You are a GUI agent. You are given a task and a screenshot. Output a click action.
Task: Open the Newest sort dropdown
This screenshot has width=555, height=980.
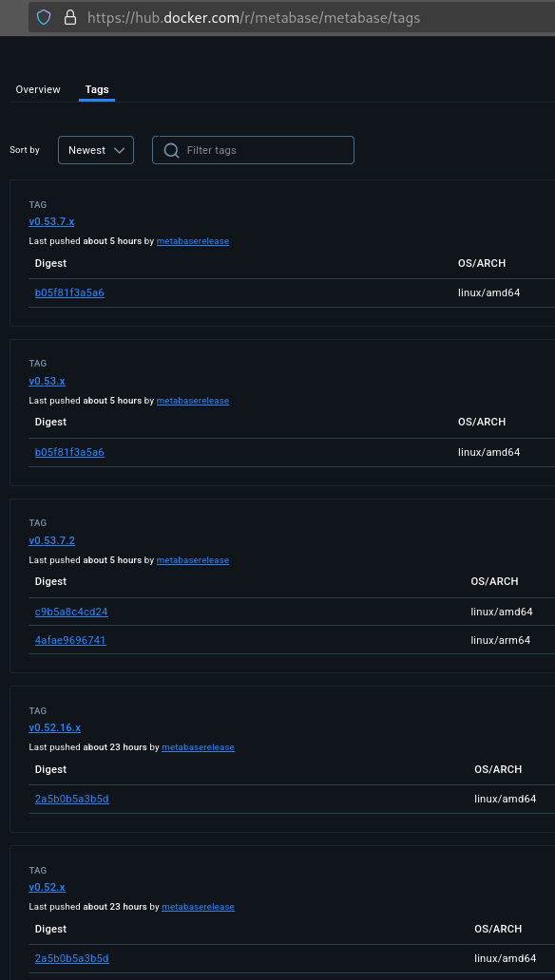[x=96, y=150]
